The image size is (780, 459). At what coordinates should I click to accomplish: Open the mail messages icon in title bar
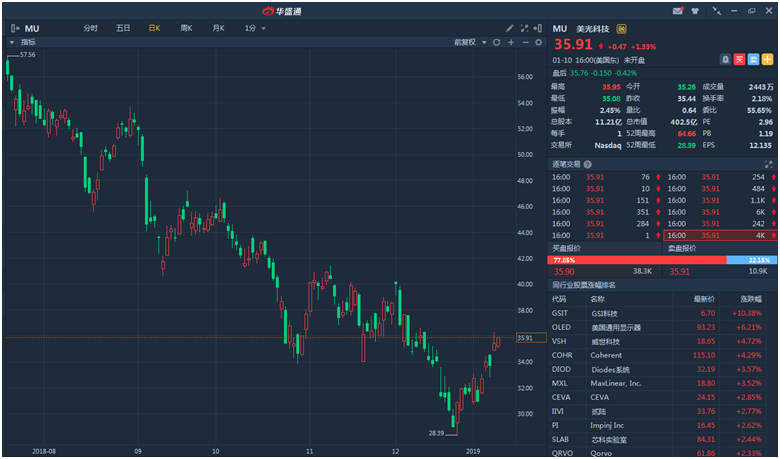pos(678,10)
